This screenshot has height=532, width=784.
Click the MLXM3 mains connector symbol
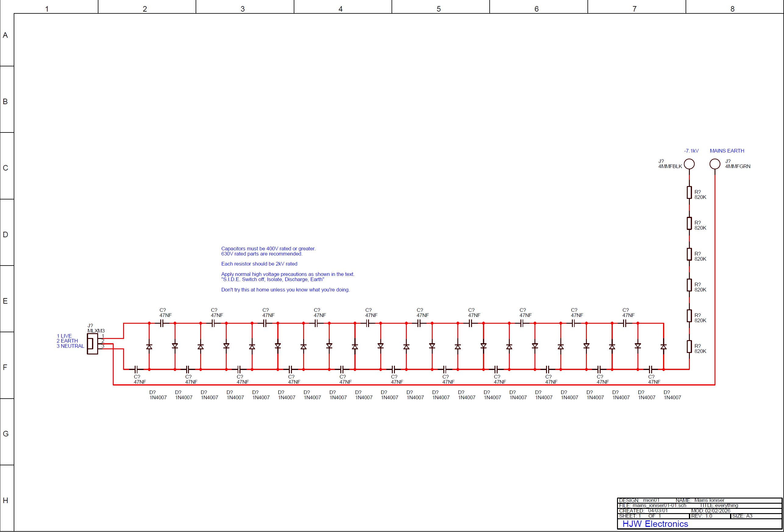click(x=92, y=344)
